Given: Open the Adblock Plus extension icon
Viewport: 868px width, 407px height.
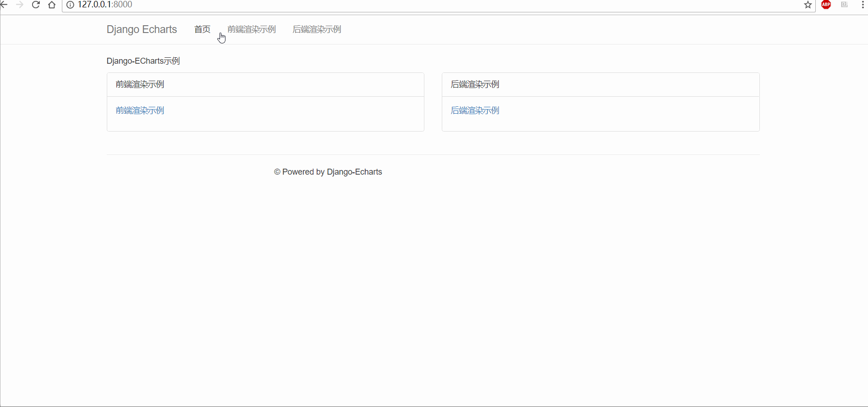Looking at the screenshot, I should [826, 5].
